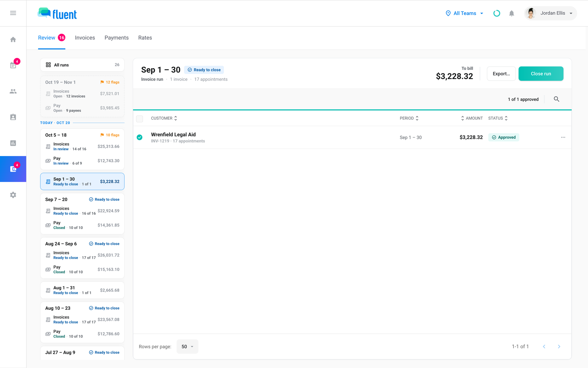Open the Jordan Ellis account menu
Viewport: 588px width, 368px height.
click(551, 13)
